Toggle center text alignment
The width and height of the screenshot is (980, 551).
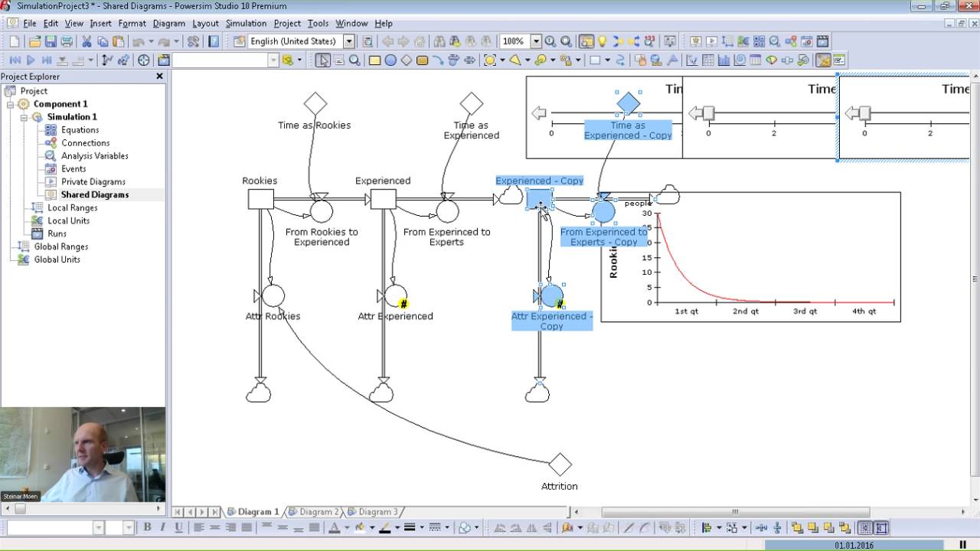pos(214,527)
